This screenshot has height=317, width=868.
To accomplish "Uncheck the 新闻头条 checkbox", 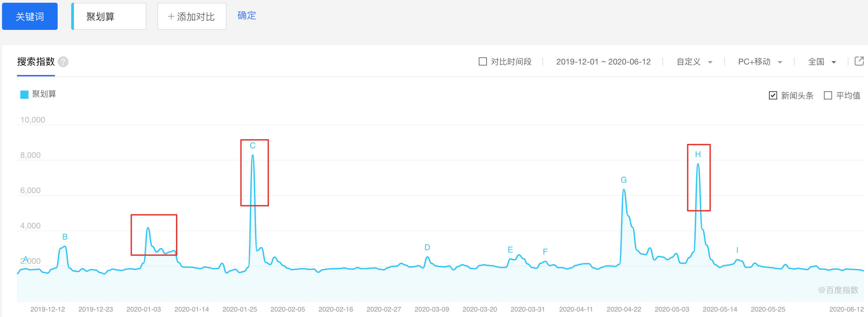I will (773, 95).
